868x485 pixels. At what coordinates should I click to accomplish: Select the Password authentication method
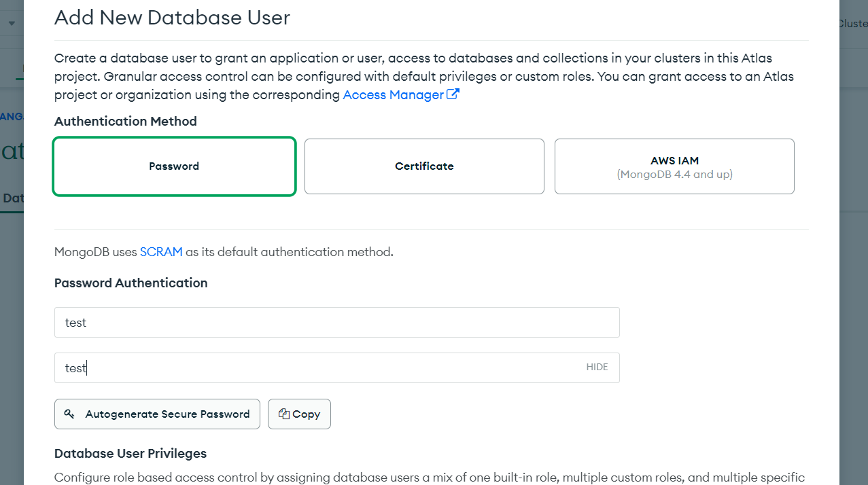tap(174, 166)
